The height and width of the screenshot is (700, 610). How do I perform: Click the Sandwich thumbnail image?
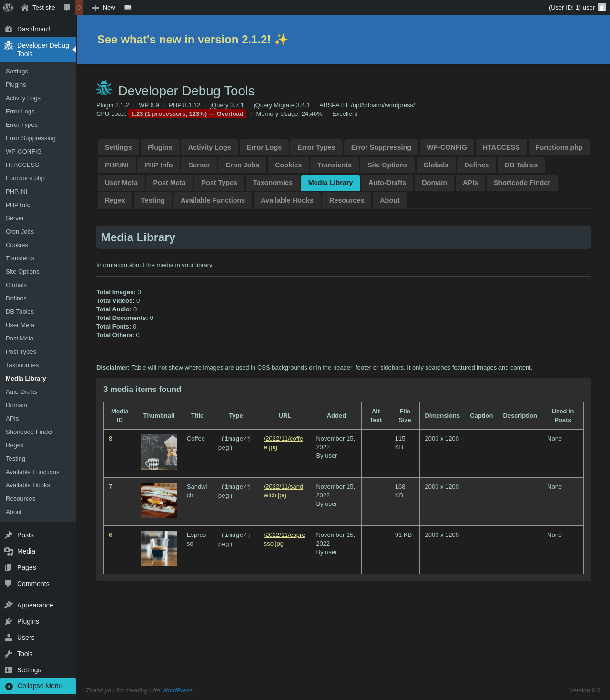159,500
